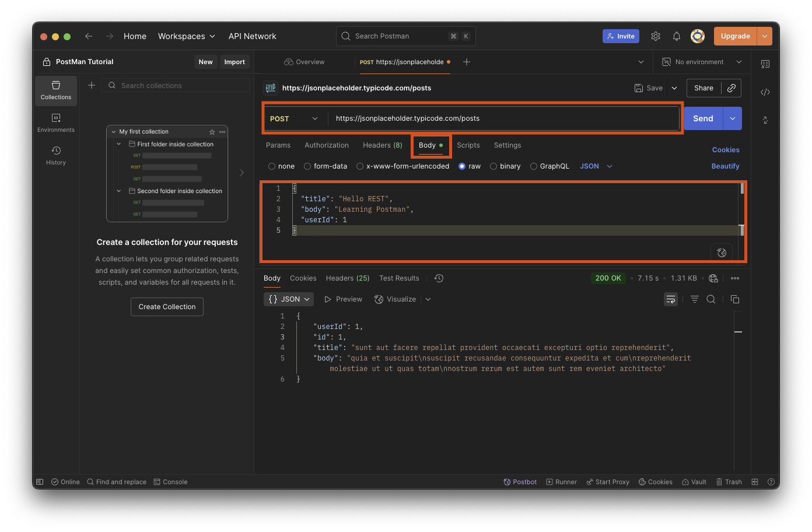Viewport: 812px width, 532px height.
Task: Click the Beautify link
Action: [x=725, y=166]
